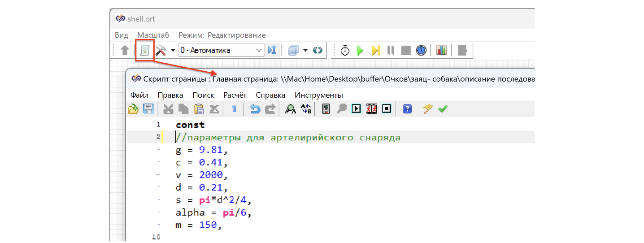Click the stacked windows icon
Screen dimensions: 644x243
pos(293,50)
